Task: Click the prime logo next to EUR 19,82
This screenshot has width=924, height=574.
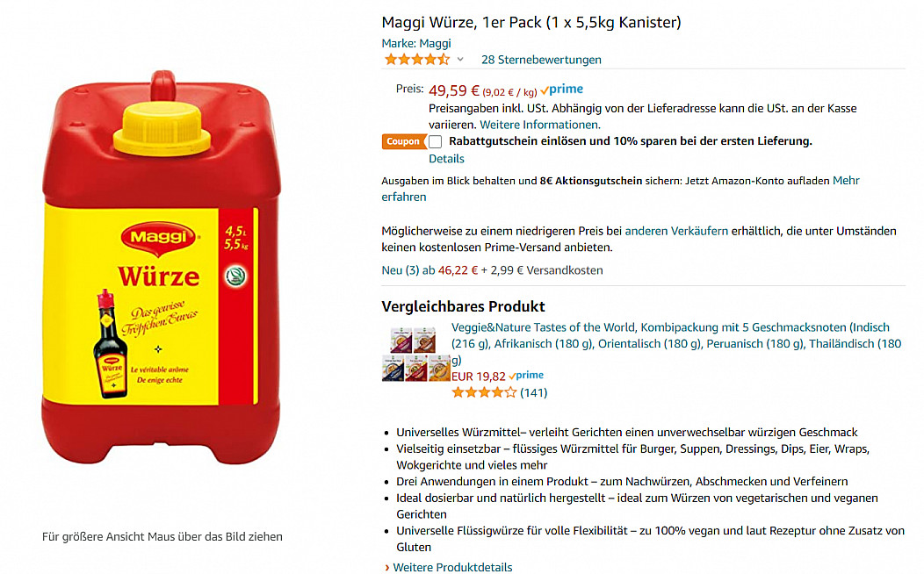Action: coord(525,376)
